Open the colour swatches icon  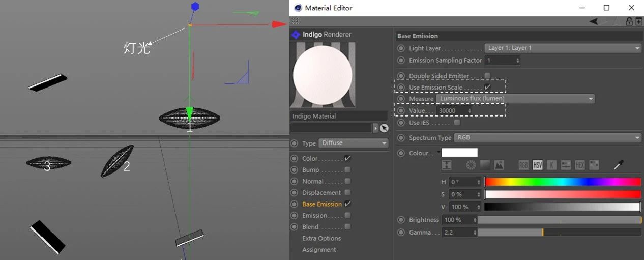[594, 165]
